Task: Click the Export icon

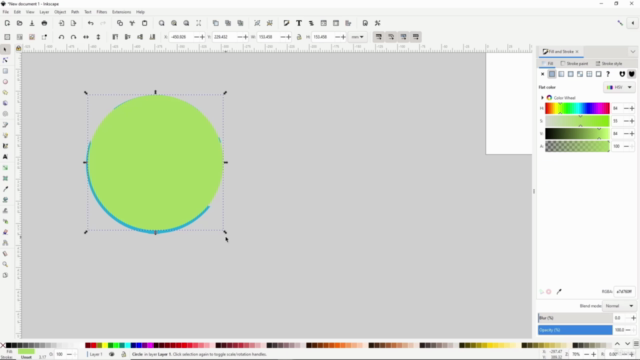Action: [x=73, y=23]
